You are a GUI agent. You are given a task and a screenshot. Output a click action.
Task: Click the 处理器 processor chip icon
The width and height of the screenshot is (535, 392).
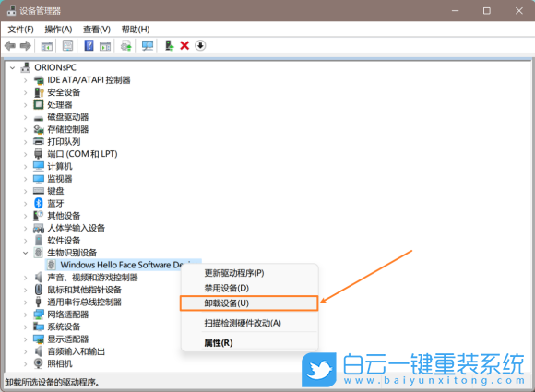pos(39,104)
